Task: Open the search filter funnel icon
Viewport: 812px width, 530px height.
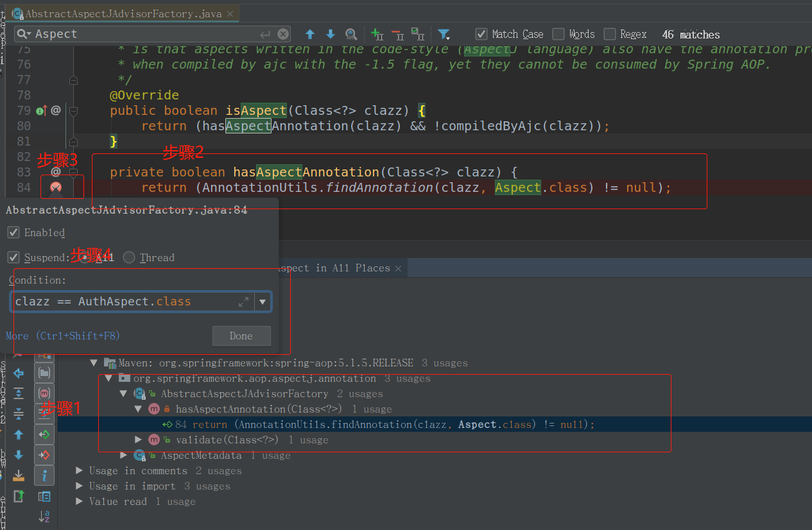Action: pyautogui.click(x=444, y=34)
